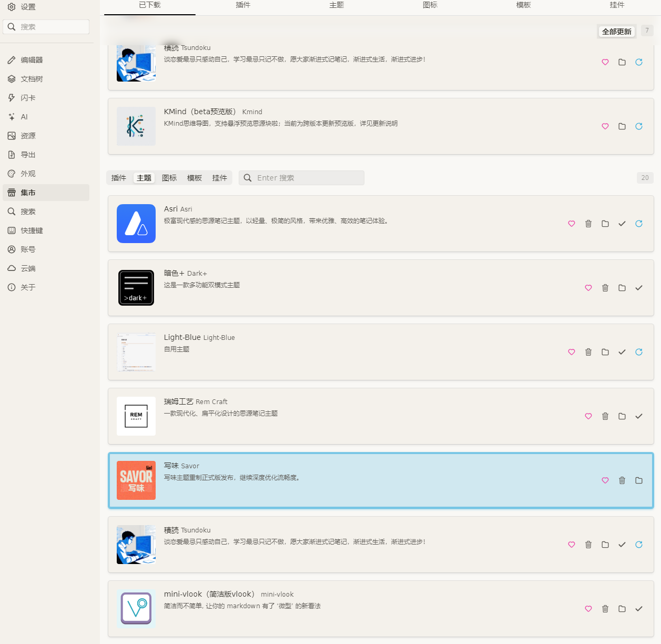Open the Savor theme thumbnail
The image size is (661, 644).
(136, 480)
